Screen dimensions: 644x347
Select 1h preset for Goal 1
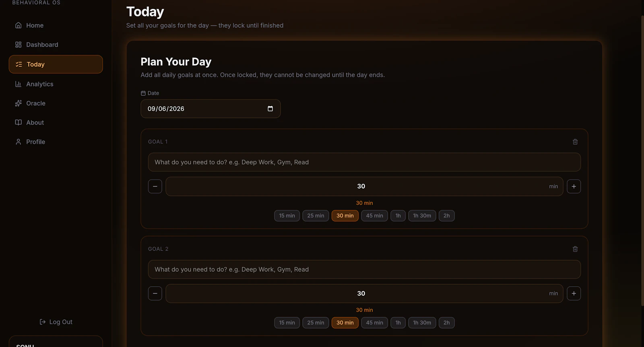[x=398, y=216]
